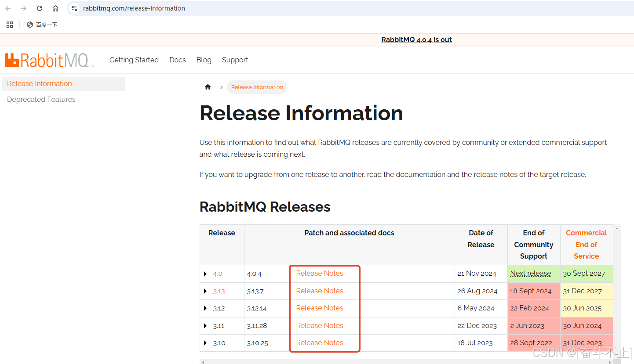This screenshot has height=364, width=634.
Task: Click the Commercial End of Service header link
Action: click(587, 245)
